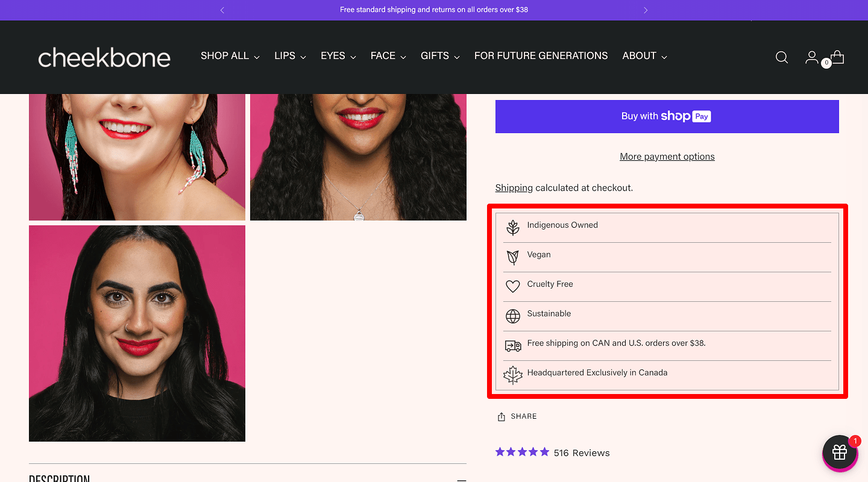Click the model photo with red lipstick

(137, 333)
